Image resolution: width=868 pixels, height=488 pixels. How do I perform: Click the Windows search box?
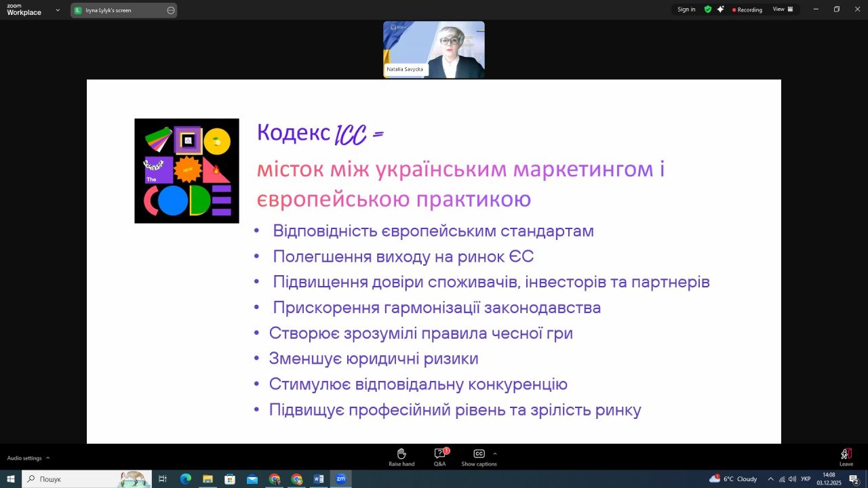coord(78,479)
